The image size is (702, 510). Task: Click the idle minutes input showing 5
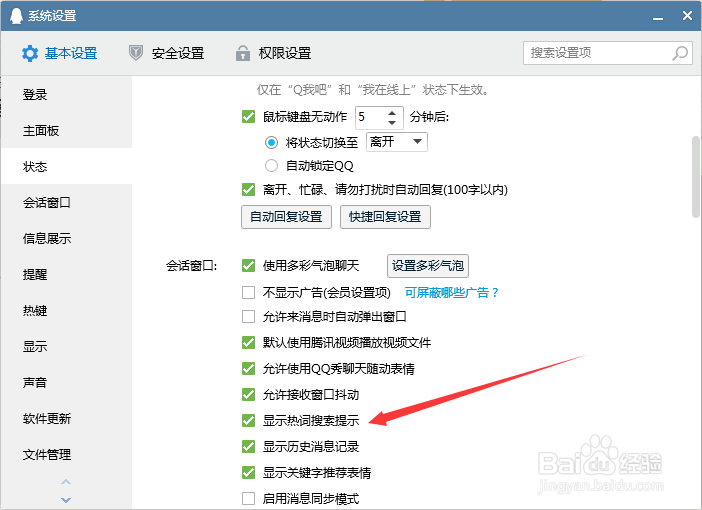click(x=370, y=117)
